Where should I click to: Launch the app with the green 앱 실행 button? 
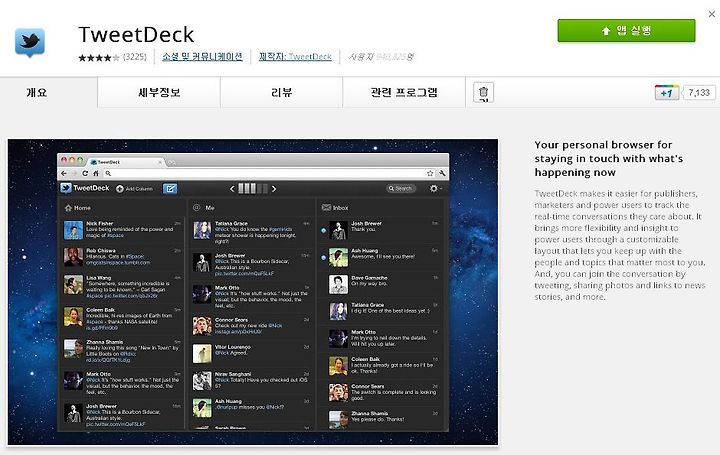click(x=626, y=31)
